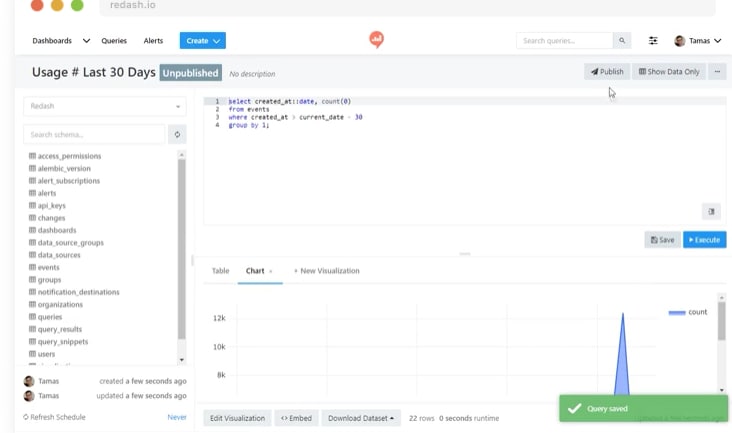732x433 pixels.
Task: Select the query_snippets table row
Action: 103,342
